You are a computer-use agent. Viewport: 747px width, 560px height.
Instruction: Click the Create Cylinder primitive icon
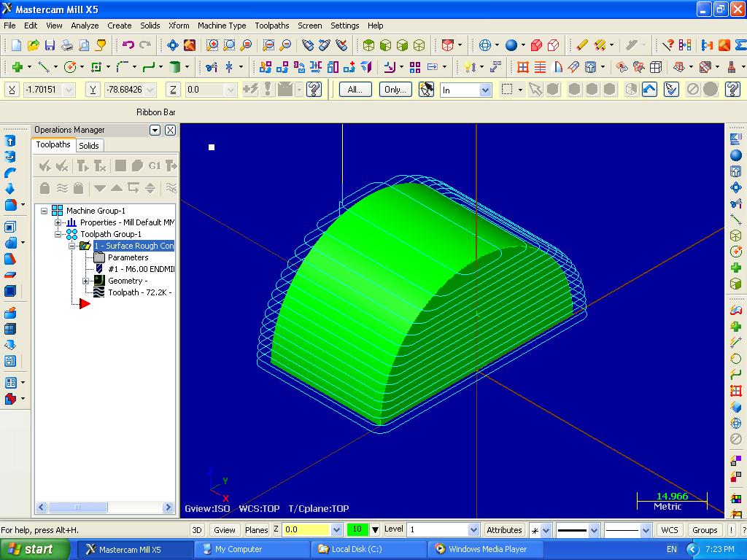pos(174,67)
